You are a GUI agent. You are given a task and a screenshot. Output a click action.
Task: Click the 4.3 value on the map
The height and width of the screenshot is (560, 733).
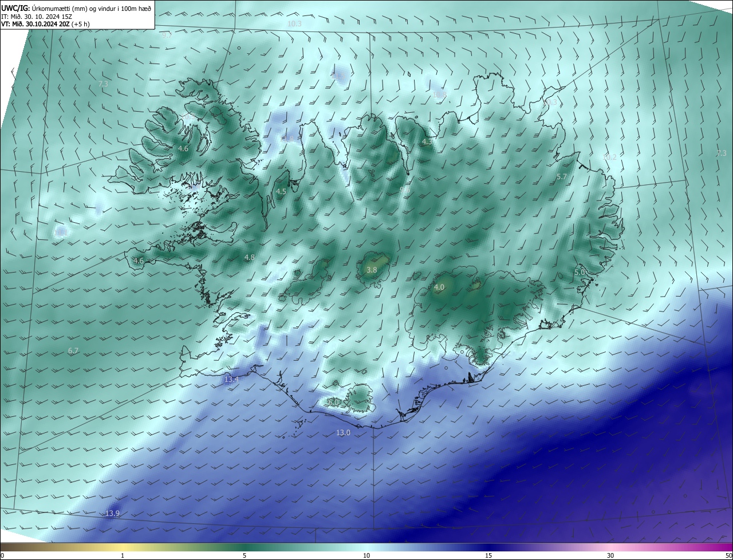(427, 141)
